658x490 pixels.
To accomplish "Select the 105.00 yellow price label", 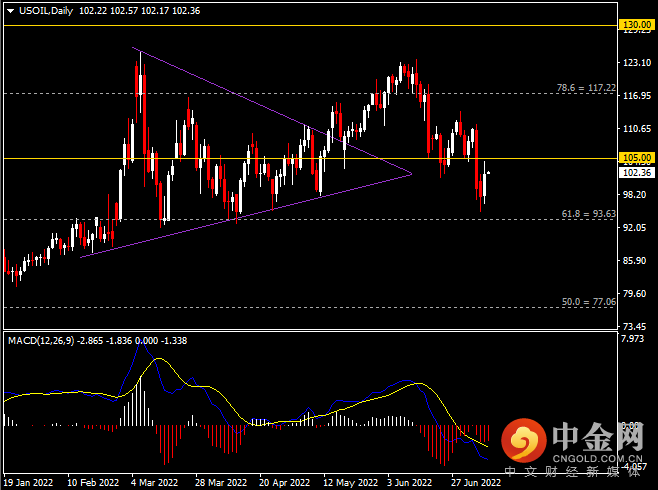I will point(637,158).
